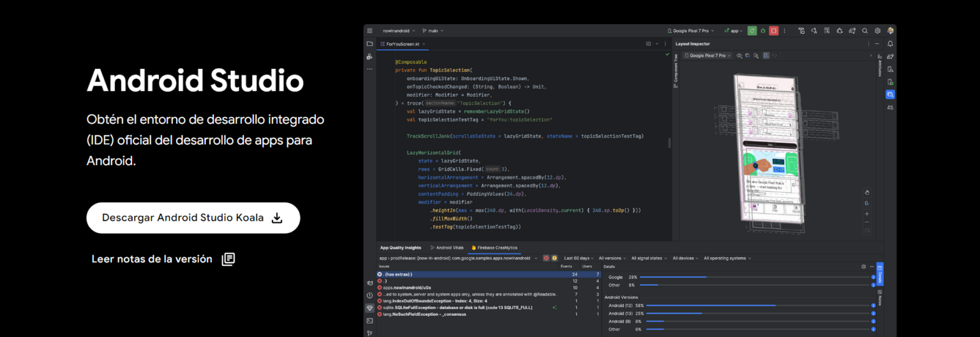Select the ForYouScreen.kt editor tab
Viewport: 980px width, 337px height.
(x=403, y=44)
